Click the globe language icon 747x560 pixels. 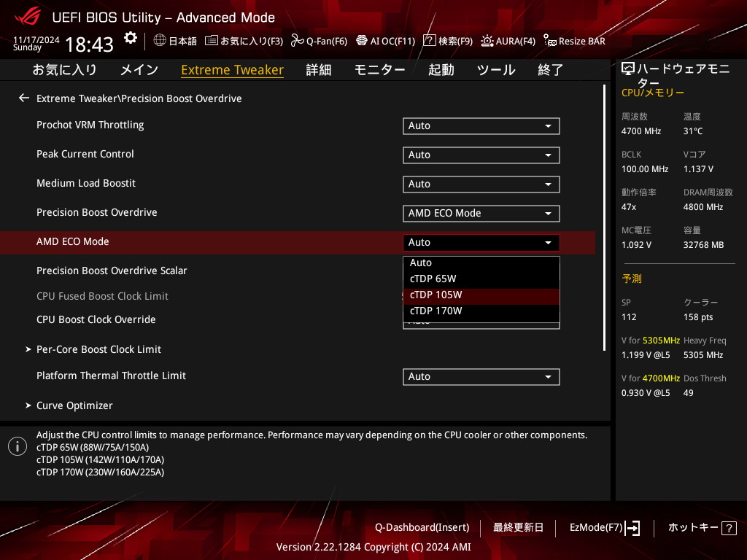160,41
